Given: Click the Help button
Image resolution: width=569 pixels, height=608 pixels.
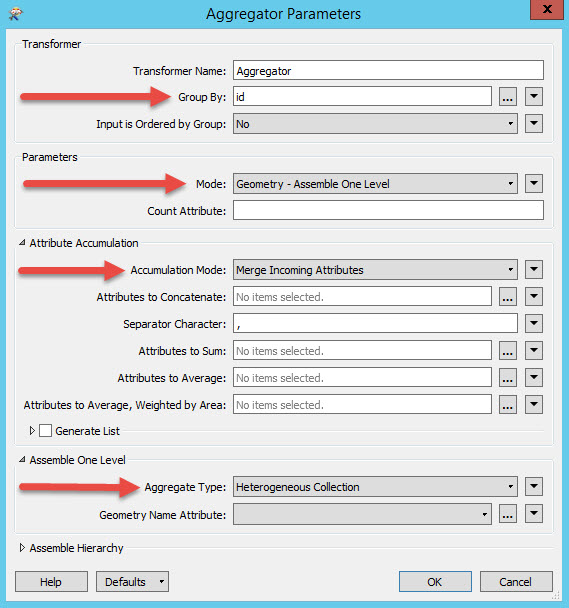Looking at the screenshot, I should pos(51,582).
